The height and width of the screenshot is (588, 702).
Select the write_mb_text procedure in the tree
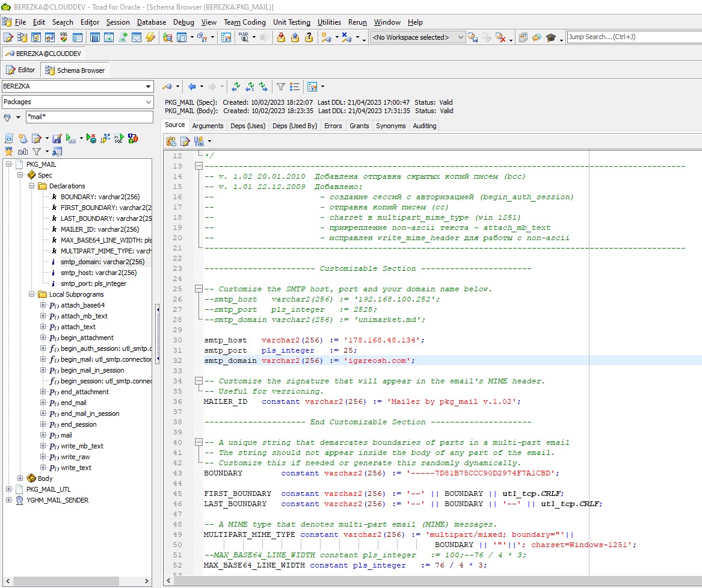pos(82,446)
